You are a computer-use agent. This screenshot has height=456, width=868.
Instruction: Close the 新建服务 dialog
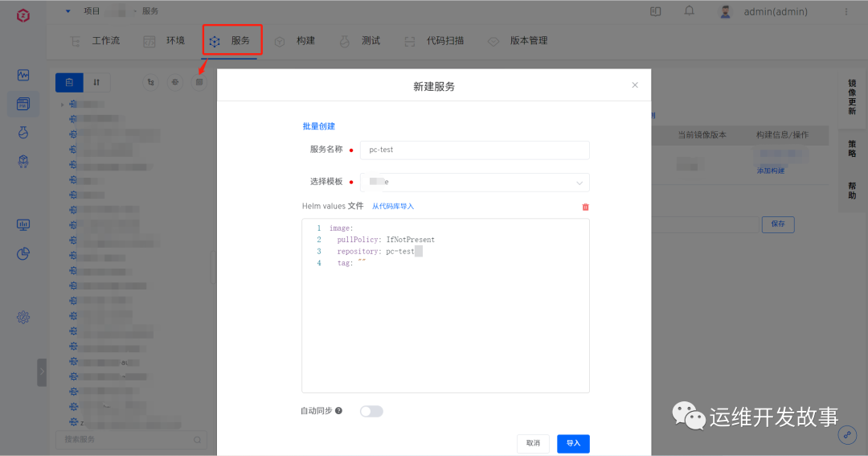(635, 84)
